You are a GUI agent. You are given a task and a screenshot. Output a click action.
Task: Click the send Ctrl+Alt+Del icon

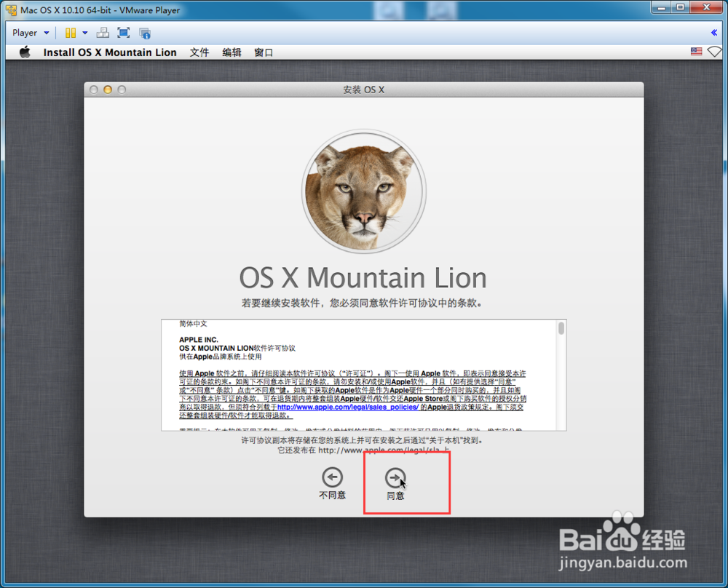click(x=103, y=33)
